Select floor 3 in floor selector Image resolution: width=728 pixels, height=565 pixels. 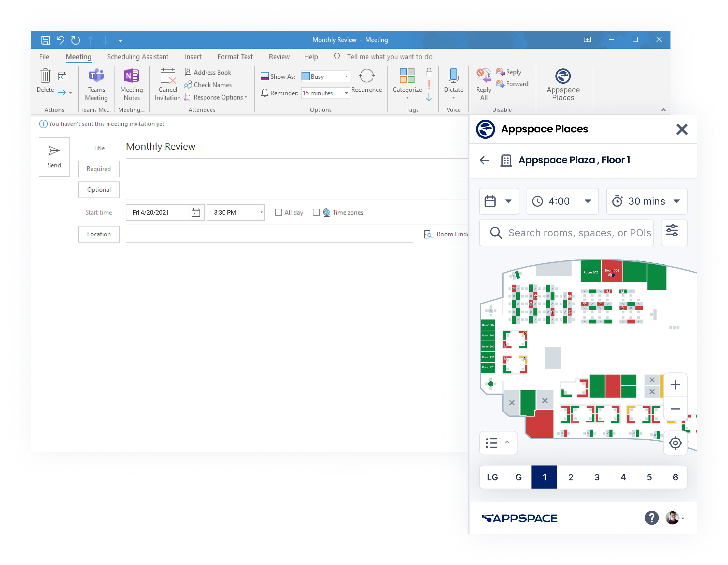coord(597,477)
